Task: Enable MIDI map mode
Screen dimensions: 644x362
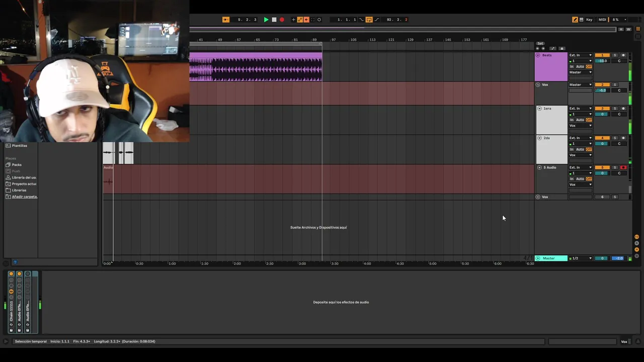Action: point(602,20)
